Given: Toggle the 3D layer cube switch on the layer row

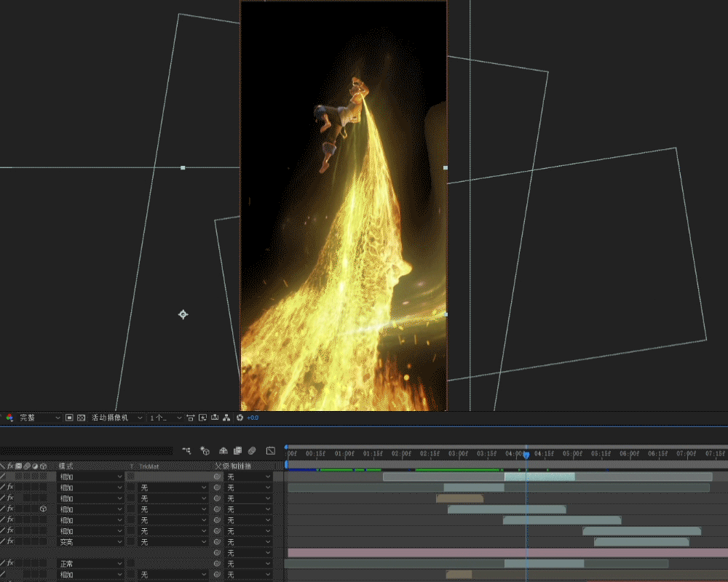Looking at the screenshot, I should (x=43, y=509).
